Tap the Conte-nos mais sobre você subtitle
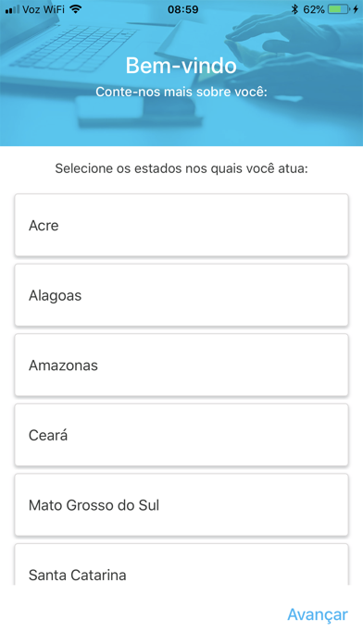363x644 pixels. [x=181, y=92]
